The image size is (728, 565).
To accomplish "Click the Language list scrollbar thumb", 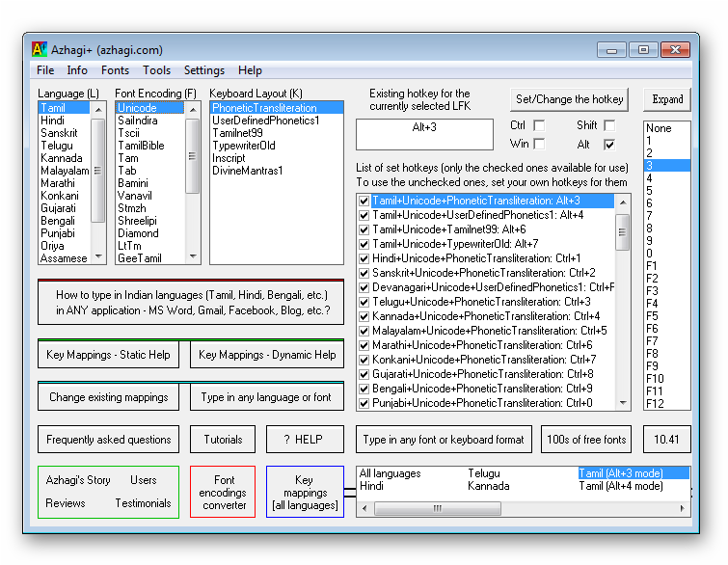I will coord(98,171).
